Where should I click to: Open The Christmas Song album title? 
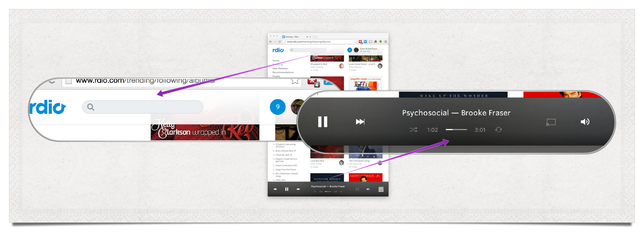point(359,161)
